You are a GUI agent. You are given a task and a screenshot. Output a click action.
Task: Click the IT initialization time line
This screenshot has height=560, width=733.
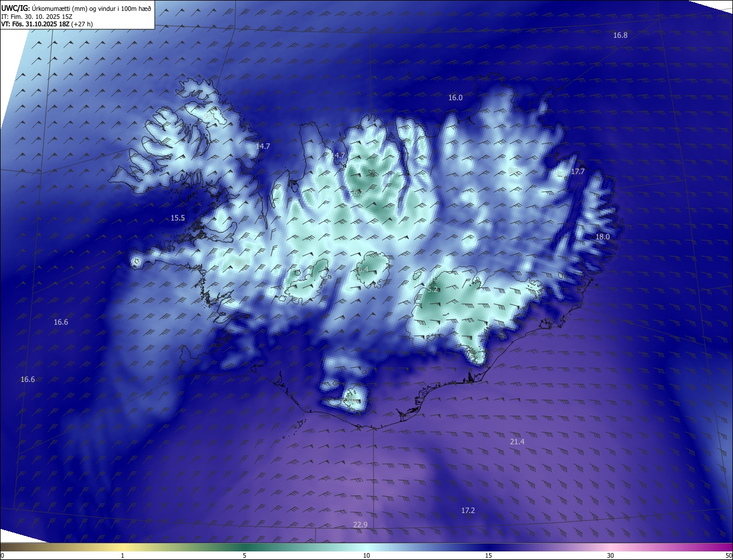[37, 17]
